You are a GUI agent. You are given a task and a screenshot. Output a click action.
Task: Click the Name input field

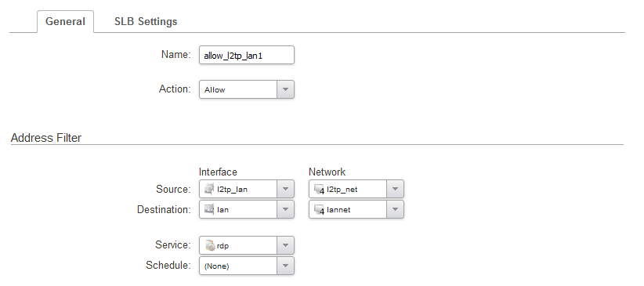247,55
